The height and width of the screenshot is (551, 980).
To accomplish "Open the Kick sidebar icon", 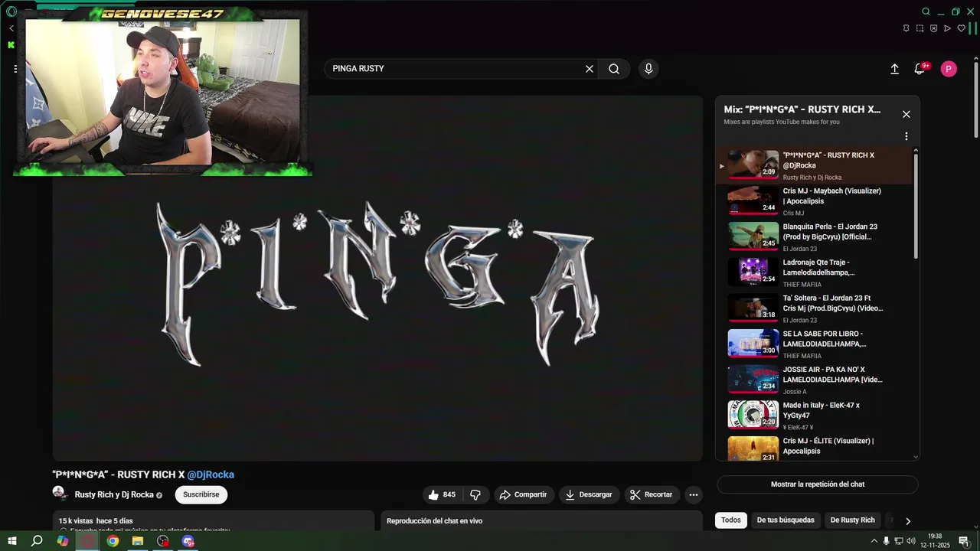I will point(11,45).
